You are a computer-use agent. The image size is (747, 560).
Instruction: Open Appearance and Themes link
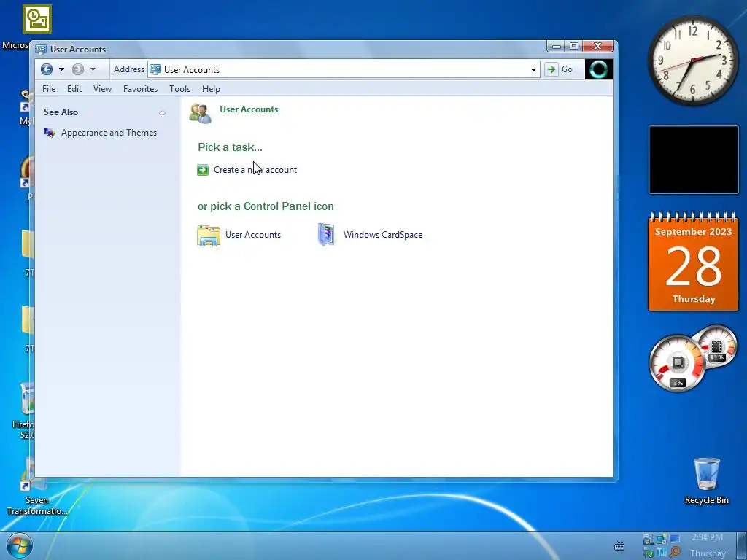coord(109,133)
